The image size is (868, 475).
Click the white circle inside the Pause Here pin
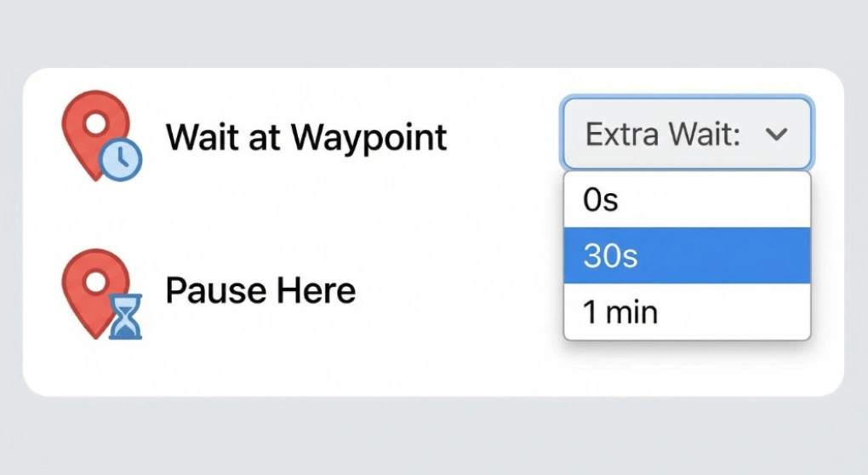coord(95,278)
